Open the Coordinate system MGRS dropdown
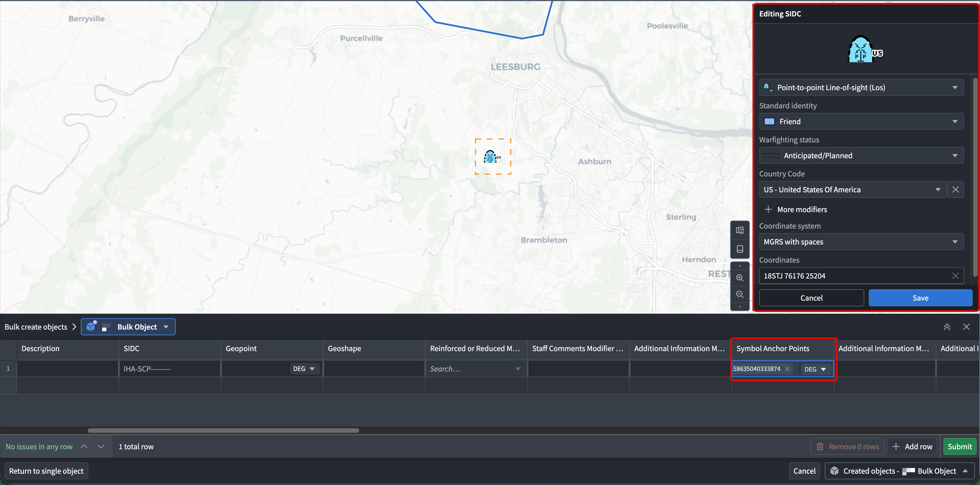The width and height of the screenshot is (980, 485). tap(861, 242)
